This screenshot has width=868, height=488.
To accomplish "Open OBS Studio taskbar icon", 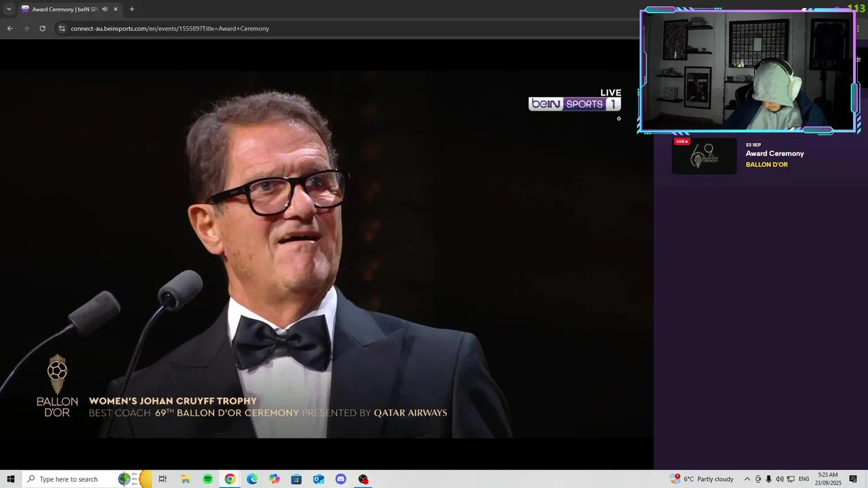I will click(x=363, y=479).
